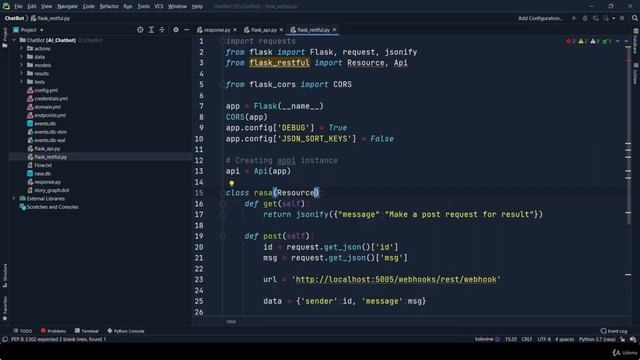Open the Python Console tool window
Screen dimensions: 640x360
coord(126,331)
